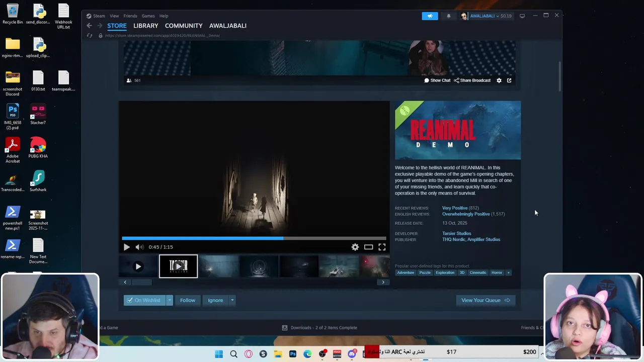
Task: Play the trailer video
Action: [x=126, y=247]
